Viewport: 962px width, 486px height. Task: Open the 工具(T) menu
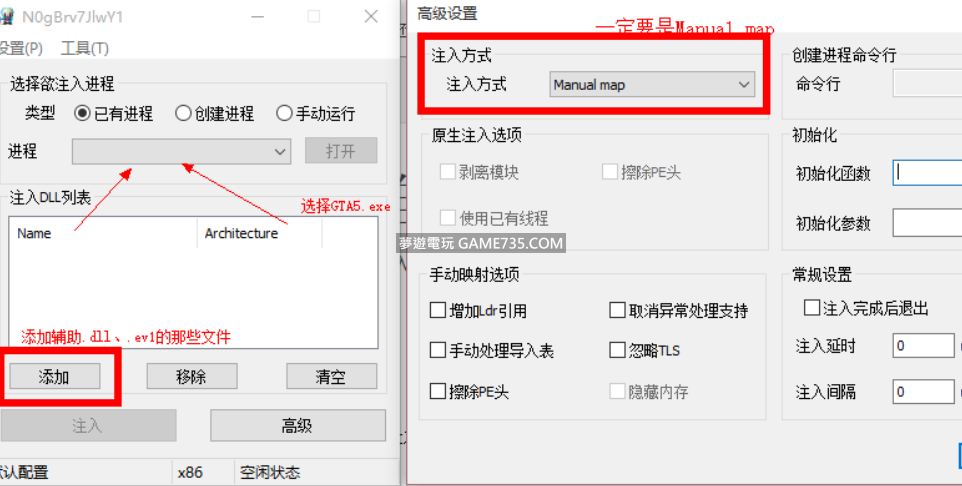(x=85, y=48)
